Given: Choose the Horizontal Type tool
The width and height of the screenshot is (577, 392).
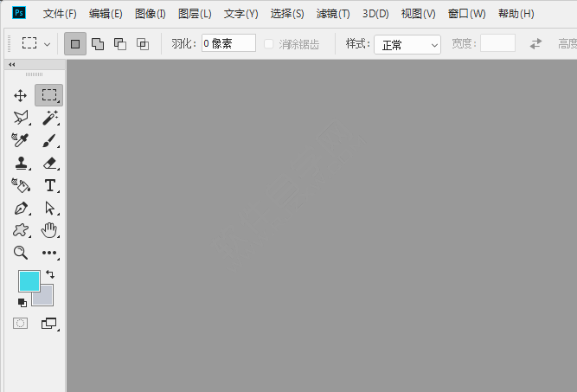Looking at the screenshot, I should click(49, 185).
